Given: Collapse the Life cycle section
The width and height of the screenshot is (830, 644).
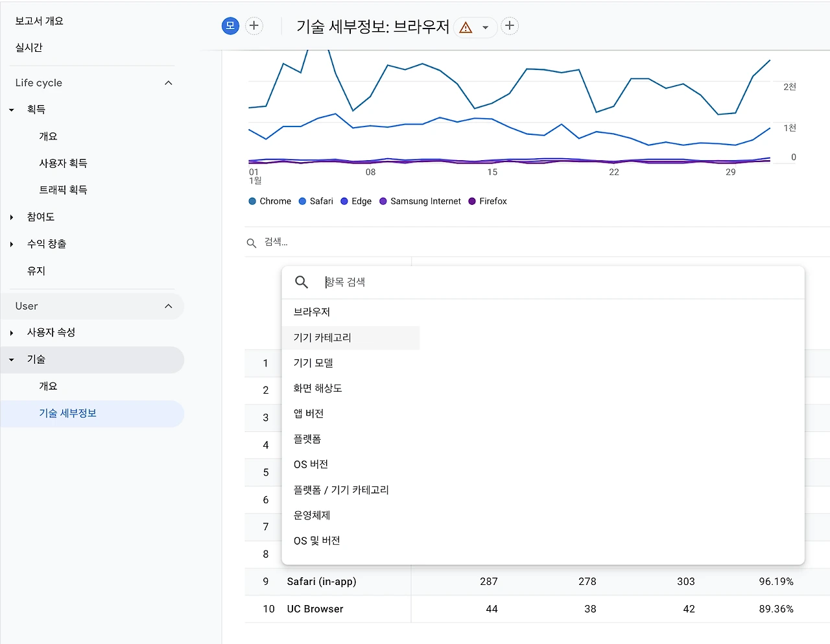Looking at the screenshot, I should [x=169, y=83].
